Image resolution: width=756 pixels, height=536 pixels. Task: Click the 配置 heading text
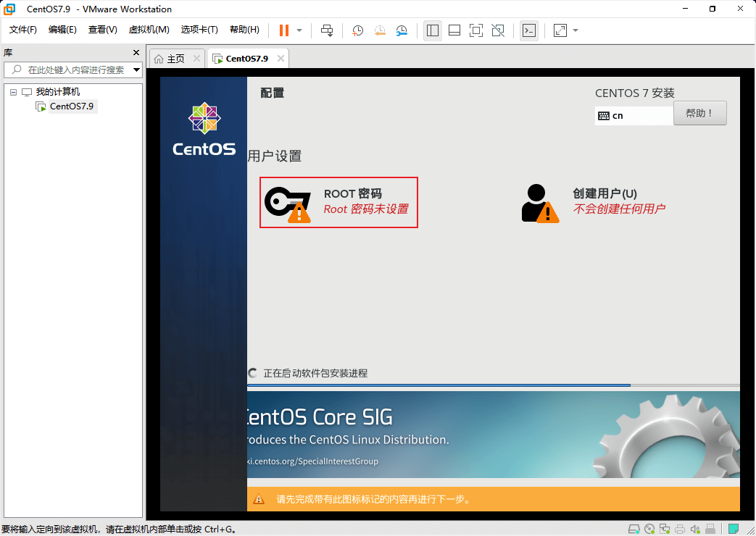[x=273, y=93]
